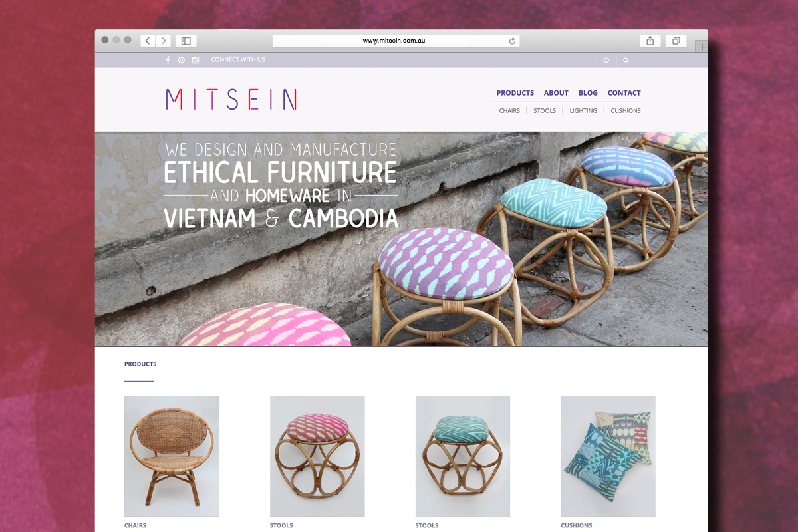Go back with Safari's back arrow
This screenshot has width=798, height=532.
[x=148, y=41]
